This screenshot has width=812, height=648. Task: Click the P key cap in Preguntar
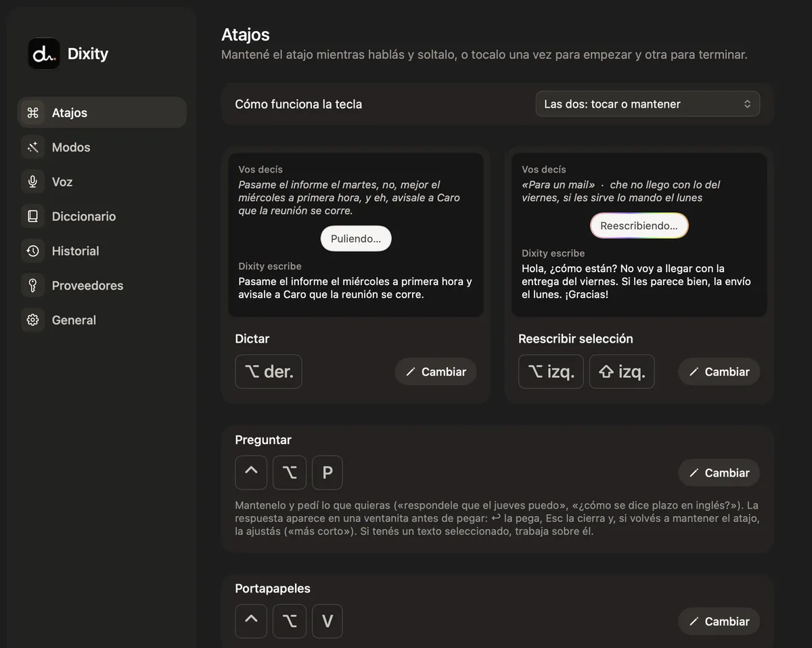[328, 473]
